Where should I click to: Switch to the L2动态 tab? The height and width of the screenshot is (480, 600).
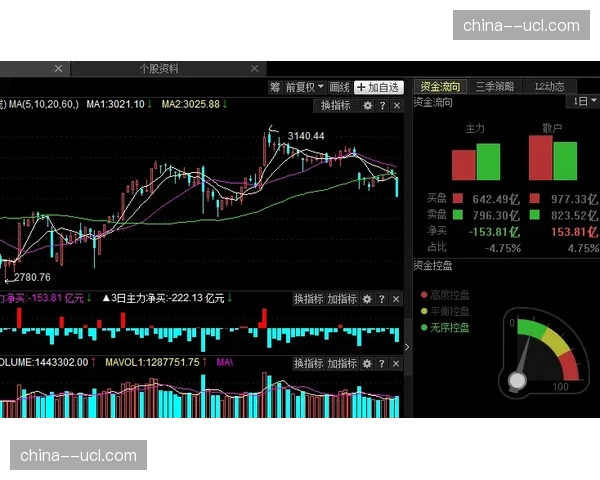coord(549,87)
